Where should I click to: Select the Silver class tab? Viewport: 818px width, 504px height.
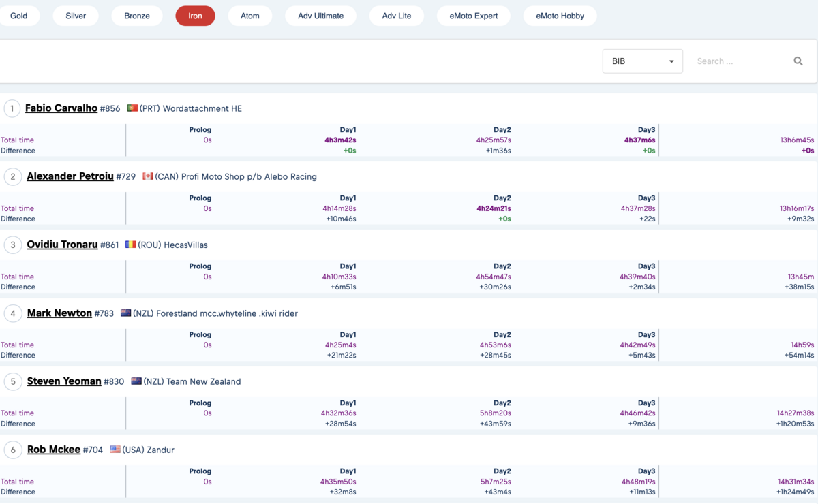click(76, 16)
